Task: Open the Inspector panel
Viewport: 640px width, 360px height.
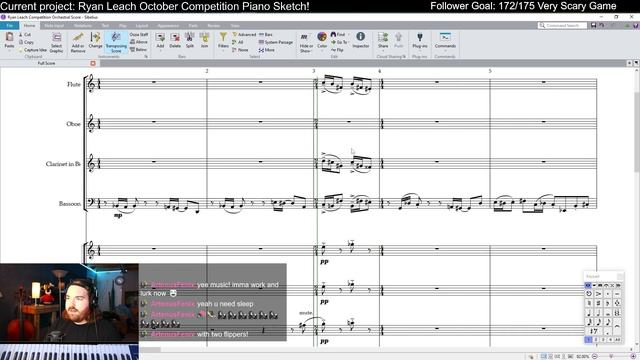Action: (x=360, y=40)
